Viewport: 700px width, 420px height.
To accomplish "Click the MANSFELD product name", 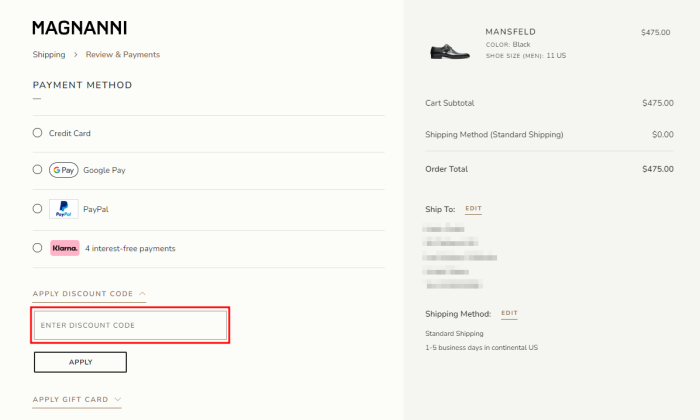I will (511, 32).
